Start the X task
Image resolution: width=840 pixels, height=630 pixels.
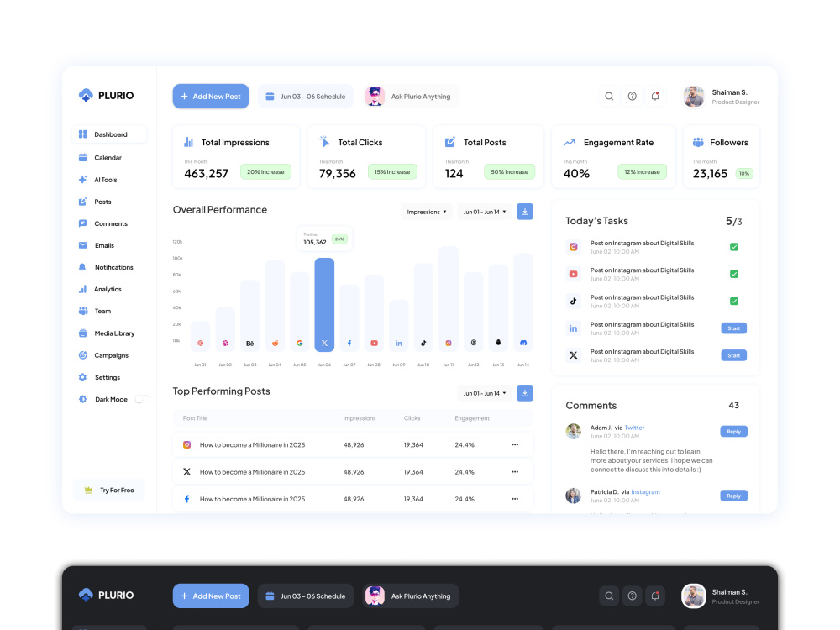733,355
